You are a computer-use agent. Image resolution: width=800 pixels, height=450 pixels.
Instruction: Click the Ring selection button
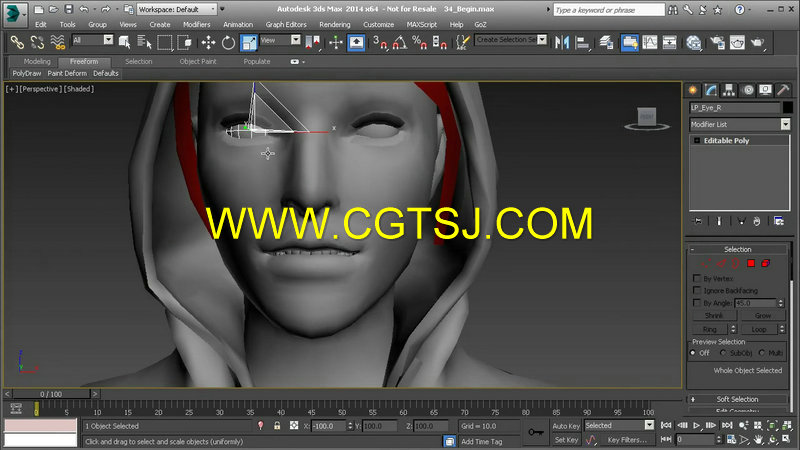pos(710,329)
